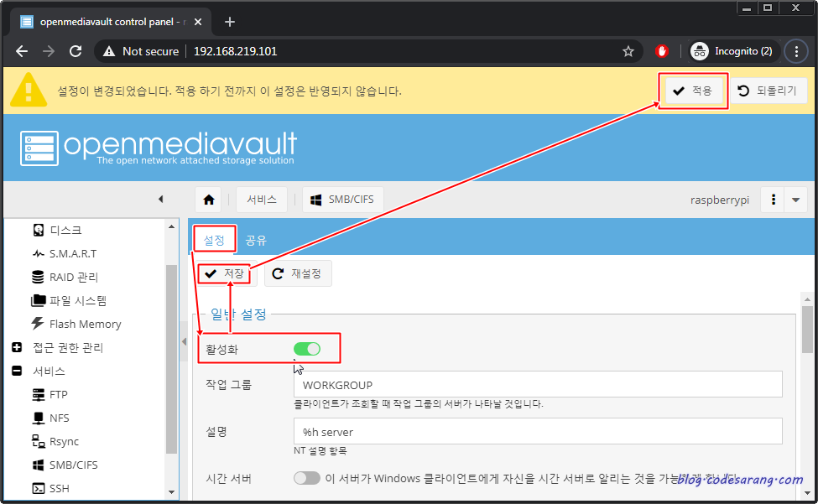Open a new browser tab
Viewport: 818px width, 504px height.
coord(230,22)
